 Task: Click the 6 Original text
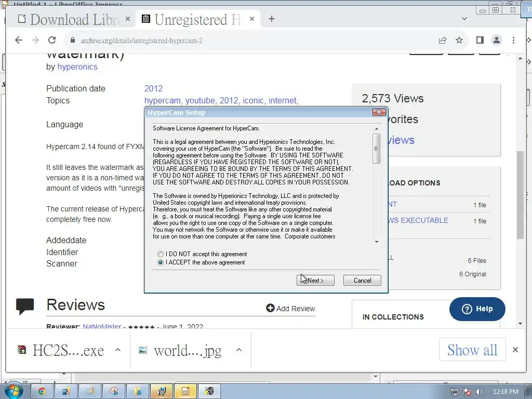pos(473,274)
